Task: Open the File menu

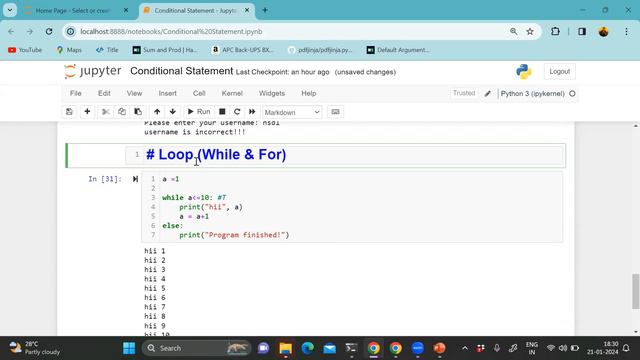Action: click(76, 93)
